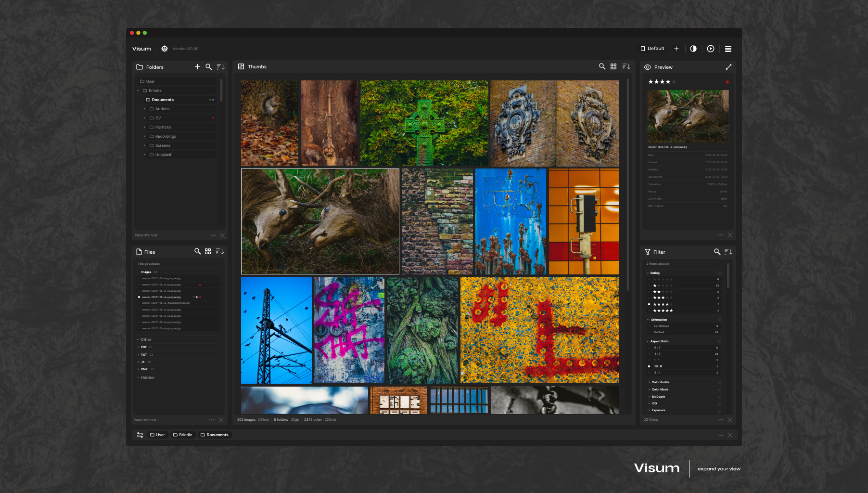Viewport: 868px width, 493px height.
Task: Open settings with the gear icon
Action: click(165, 49)
